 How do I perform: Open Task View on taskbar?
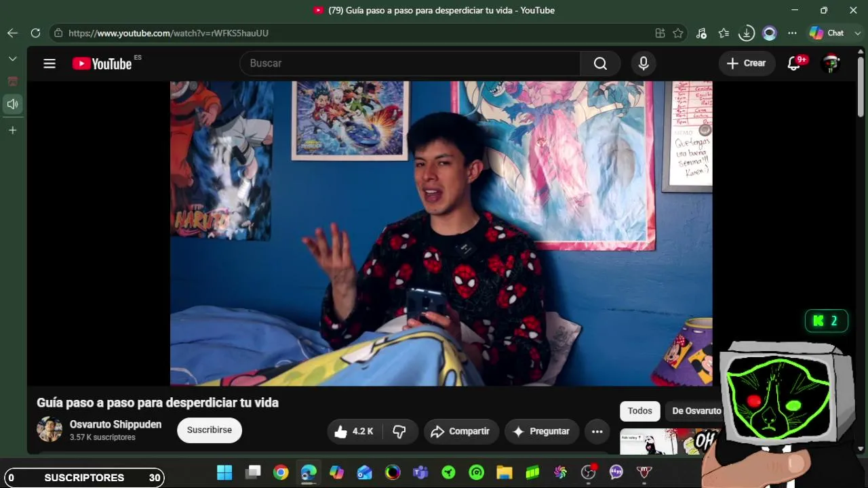click(253, 472)
